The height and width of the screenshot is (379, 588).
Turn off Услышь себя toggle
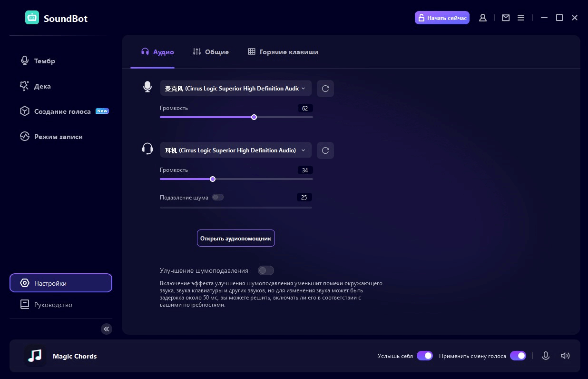point(425,356)
